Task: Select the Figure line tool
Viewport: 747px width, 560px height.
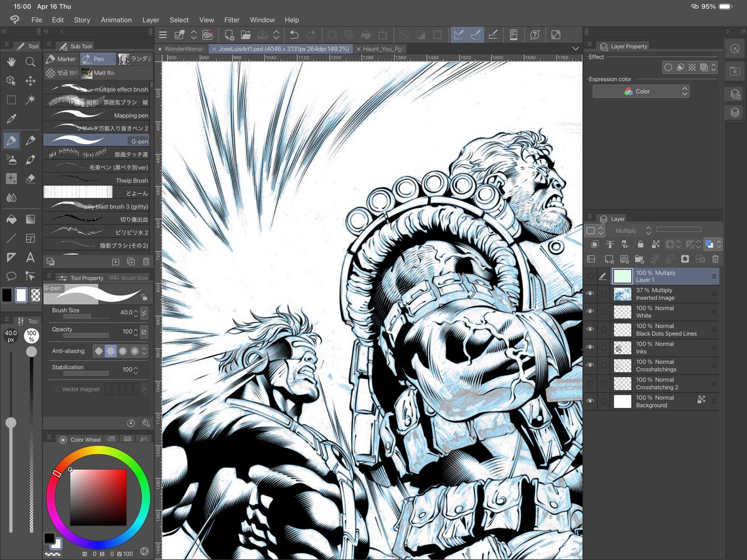Action: pos(11,238)
